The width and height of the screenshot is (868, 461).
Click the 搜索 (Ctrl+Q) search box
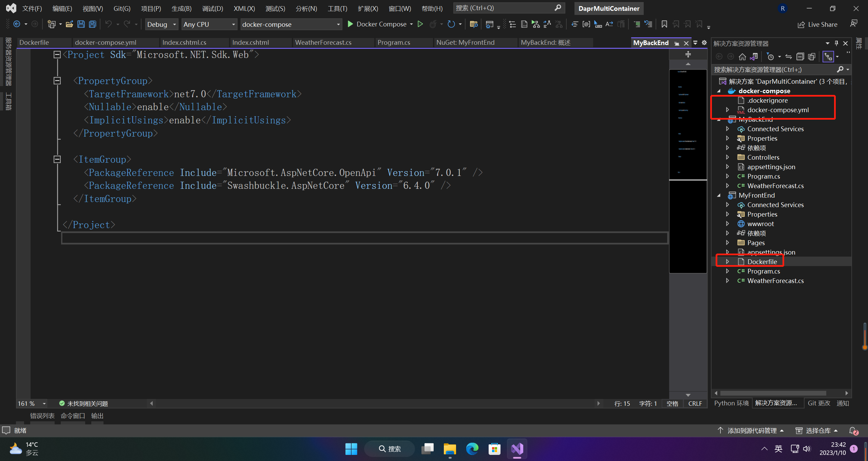pos(509,8)
